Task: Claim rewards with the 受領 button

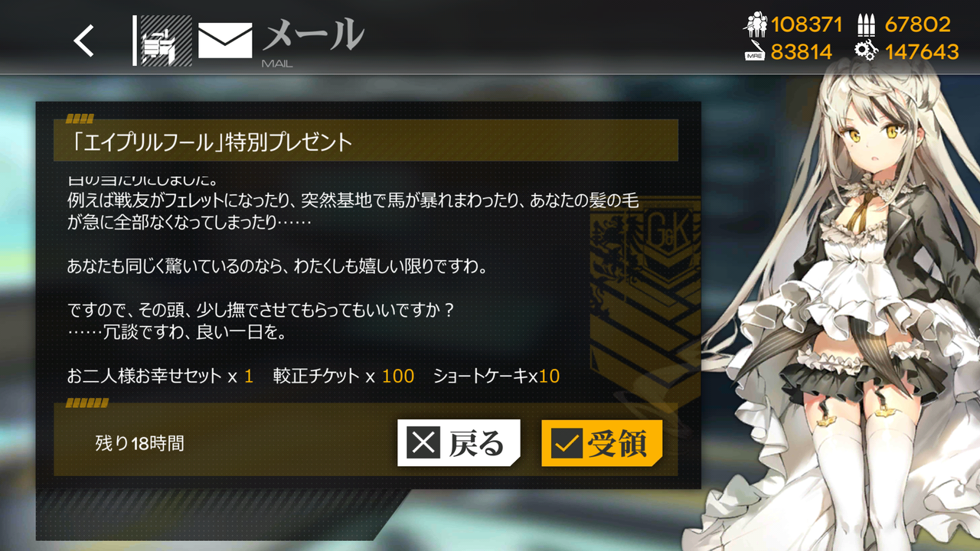Action: pyautogui.click(x=602, y=443)
